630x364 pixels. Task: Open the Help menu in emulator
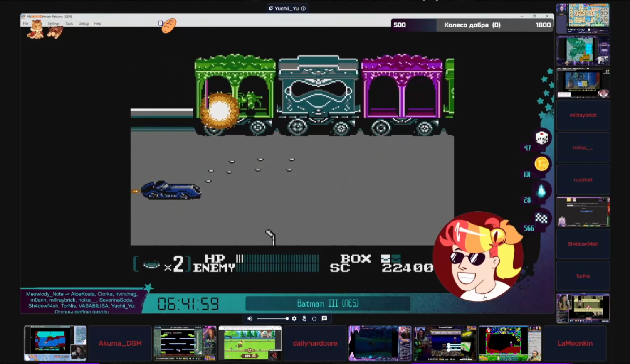click(x=98, y=24)
